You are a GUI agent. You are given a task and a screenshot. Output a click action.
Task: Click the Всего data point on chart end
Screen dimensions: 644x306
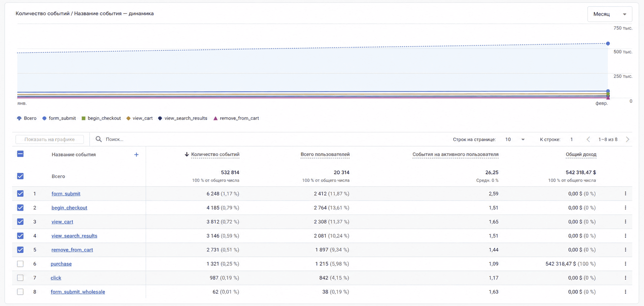608,44
